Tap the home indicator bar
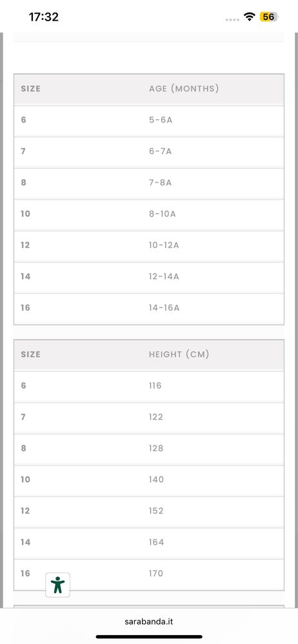The height and width of the screenshot is (644, 298). pos(149,637)
